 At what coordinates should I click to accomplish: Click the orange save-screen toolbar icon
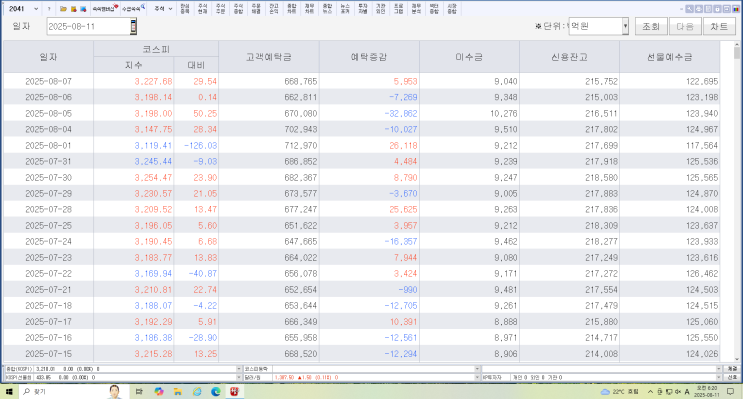point(73,9)
